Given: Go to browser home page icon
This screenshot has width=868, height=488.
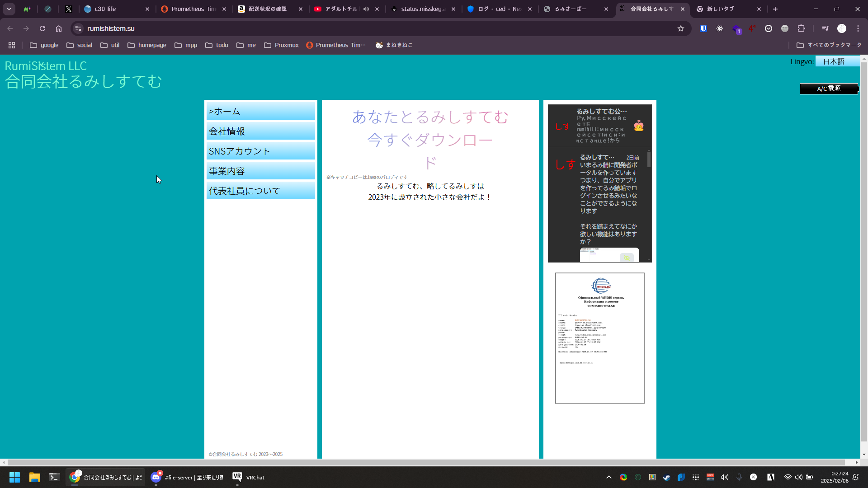Looking at the screenshot, I should pos(59,28).
